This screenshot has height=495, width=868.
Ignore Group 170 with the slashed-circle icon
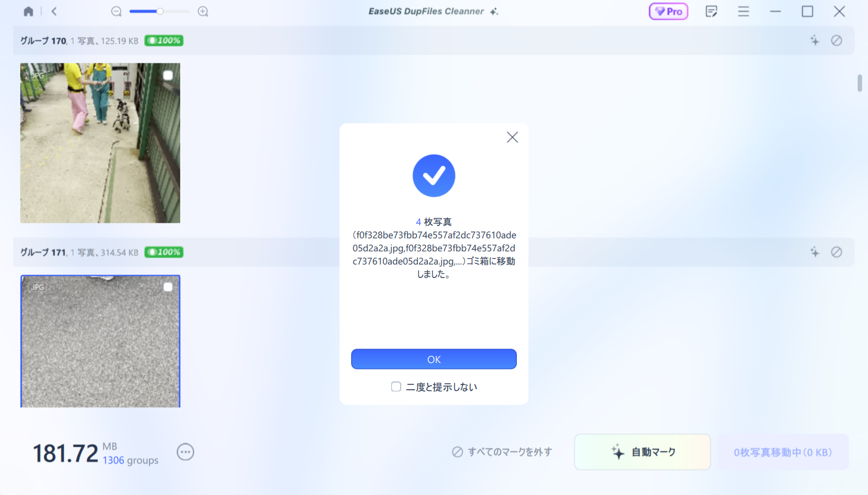point(837,40)
